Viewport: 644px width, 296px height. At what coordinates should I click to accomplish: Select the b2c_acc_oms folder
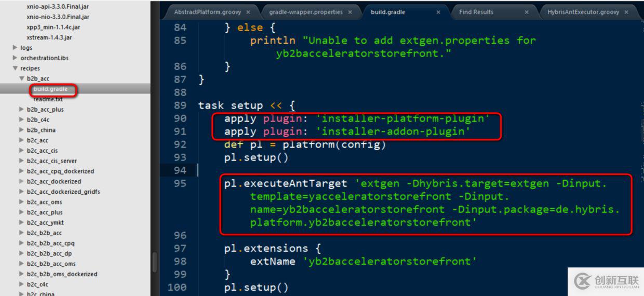(45, 202)
